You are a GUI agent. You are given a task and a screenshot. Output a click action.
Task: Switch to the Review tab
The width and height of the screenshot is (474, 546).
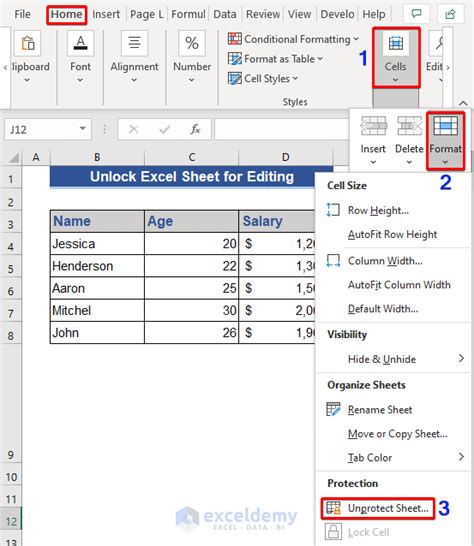click(263, 14)
